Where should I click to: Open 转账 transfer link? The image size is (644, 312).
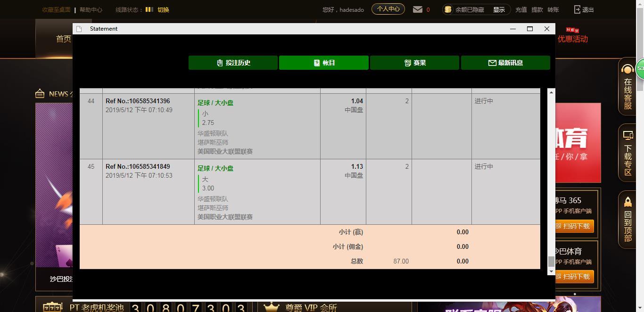553,9
